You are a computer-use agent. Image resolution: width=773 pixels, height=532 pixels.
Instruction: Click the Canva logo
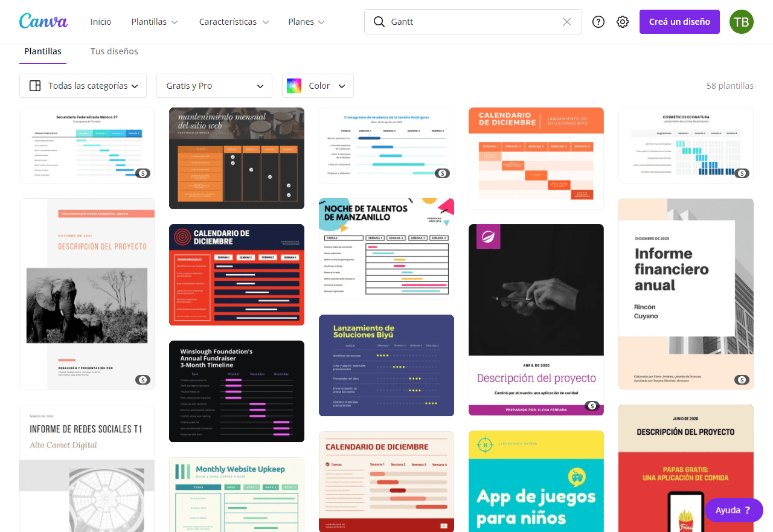point(43,21)
